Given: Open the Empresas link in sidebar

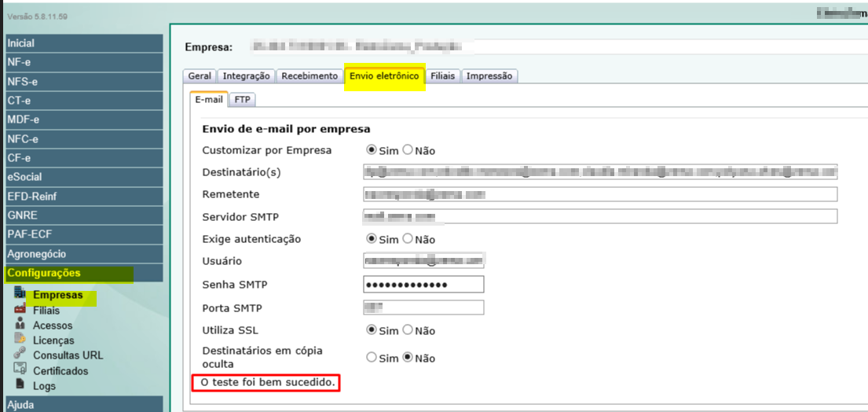Looking at the screenshot, I should coord(57,295).
